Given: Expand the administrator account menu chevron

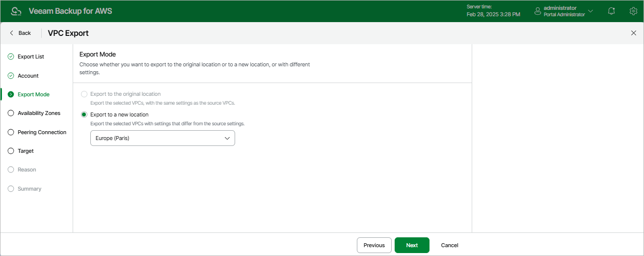Looking at the screenshot, I should pos(590,11).
